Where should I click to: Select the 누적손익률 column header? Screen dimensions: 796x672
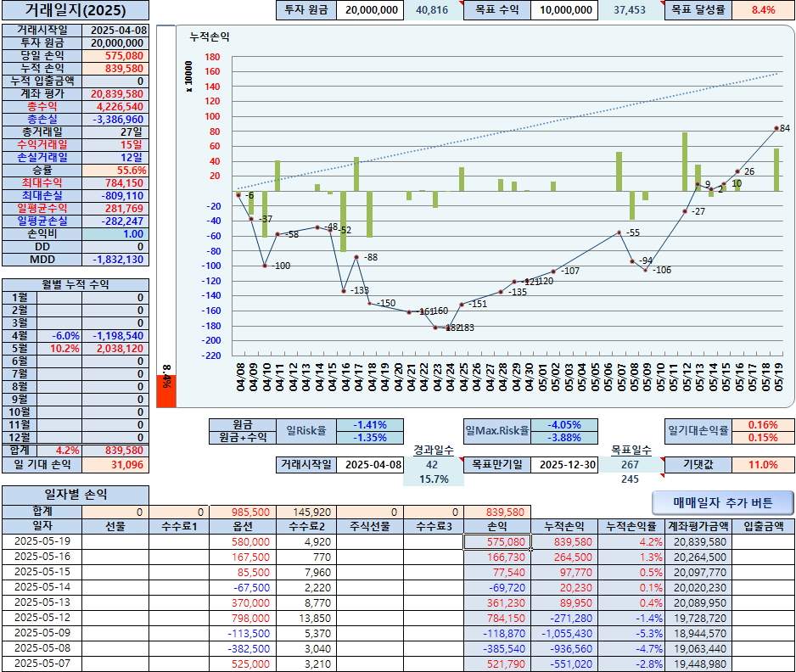tap(631, 526)
